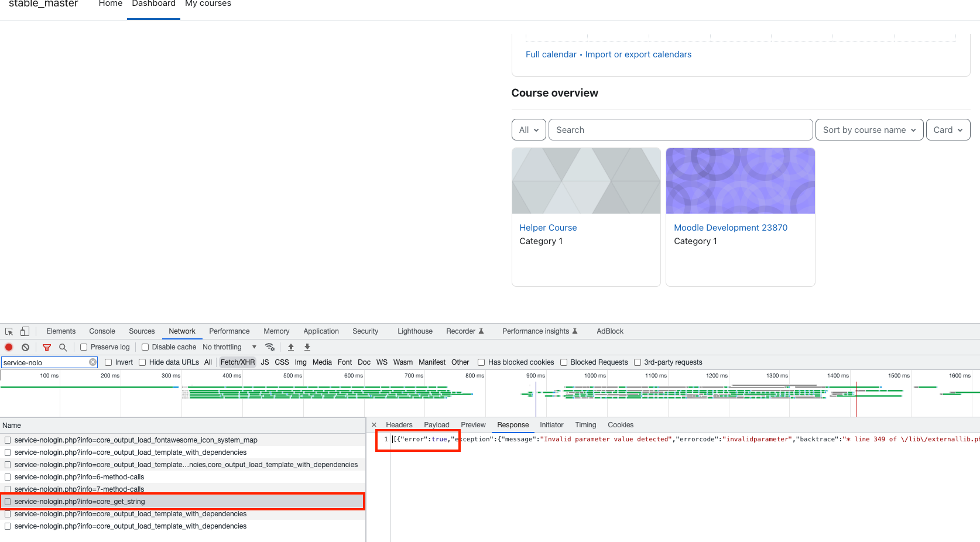Show the request Preview tab
Viewport: 980px width, 542px height.
(x=473, y=425)
